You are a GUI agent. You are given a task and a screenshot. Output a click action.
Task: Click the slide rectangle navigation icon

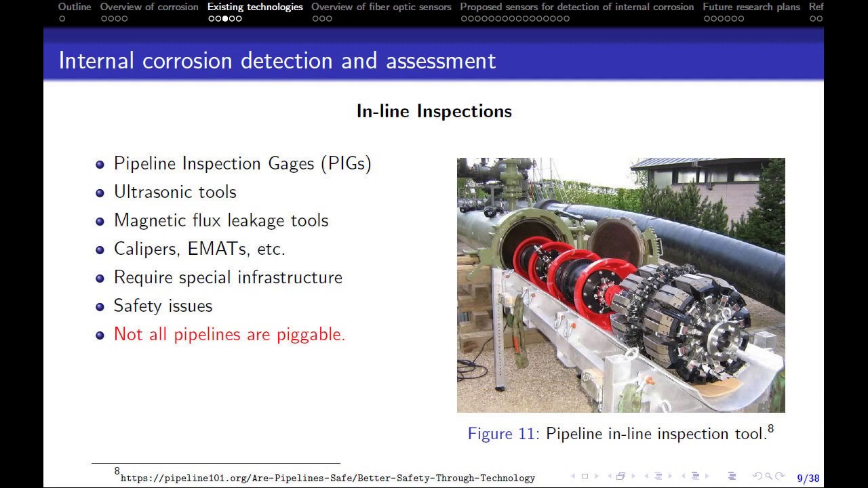click(585, 476)
